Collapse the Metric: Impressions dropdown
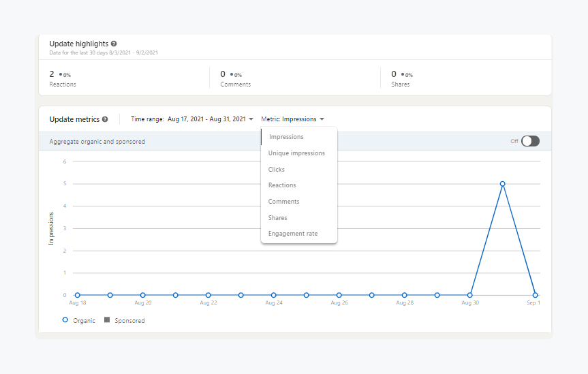Viewport: 588px width, 374px height. point(292,119)
